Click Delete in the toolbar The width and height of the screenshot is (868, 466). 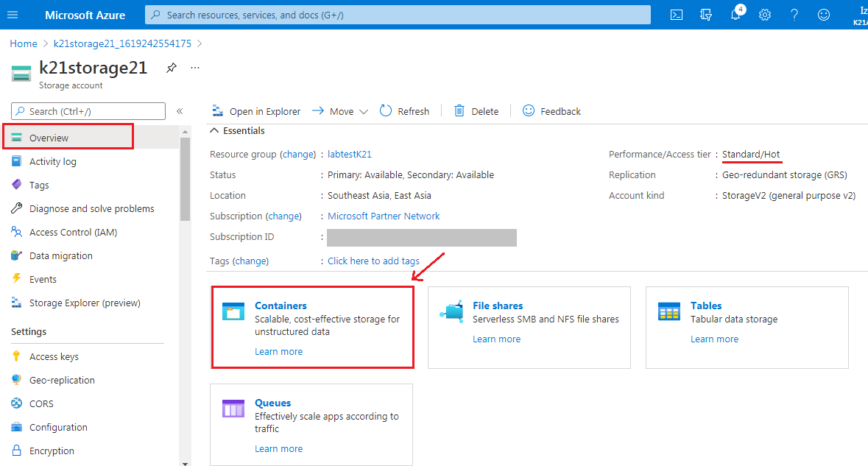click(476, 111)
